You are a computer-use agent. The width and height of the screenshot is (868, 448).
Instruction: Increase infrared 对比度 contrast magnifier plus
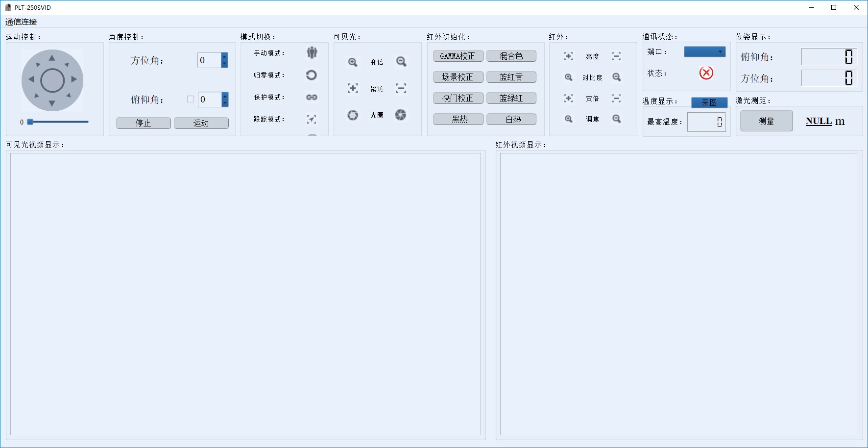click(x=568, y=77)
